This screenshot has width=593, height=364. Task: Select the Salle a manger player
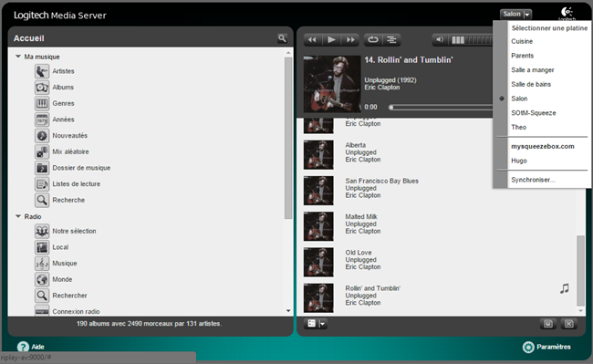pyautogui.click(x=533, y=70)
